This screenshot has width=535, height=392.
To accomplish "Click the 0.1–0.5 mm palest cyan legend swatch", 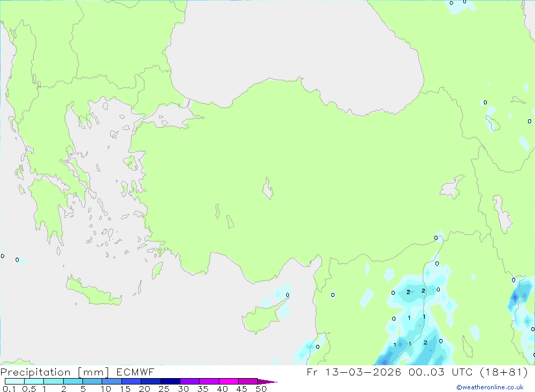I will click(14, 381).
